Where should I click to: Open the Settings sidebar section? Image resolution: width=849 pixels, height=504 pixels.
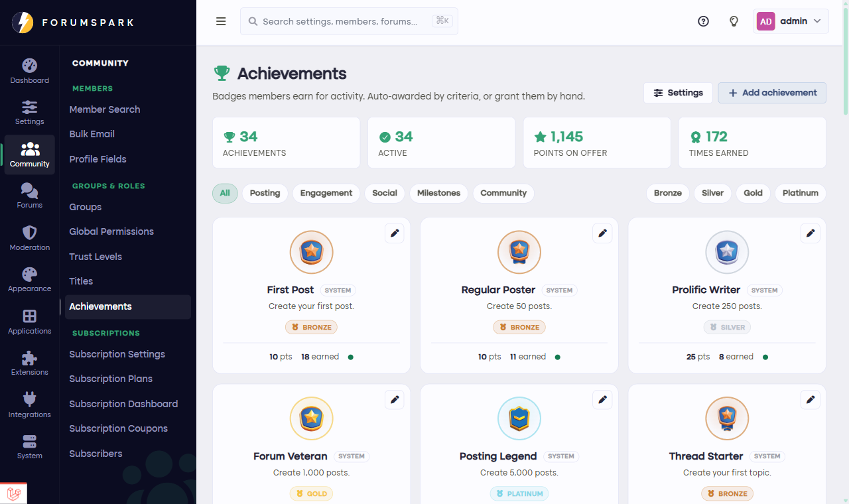tap(29, 113)
